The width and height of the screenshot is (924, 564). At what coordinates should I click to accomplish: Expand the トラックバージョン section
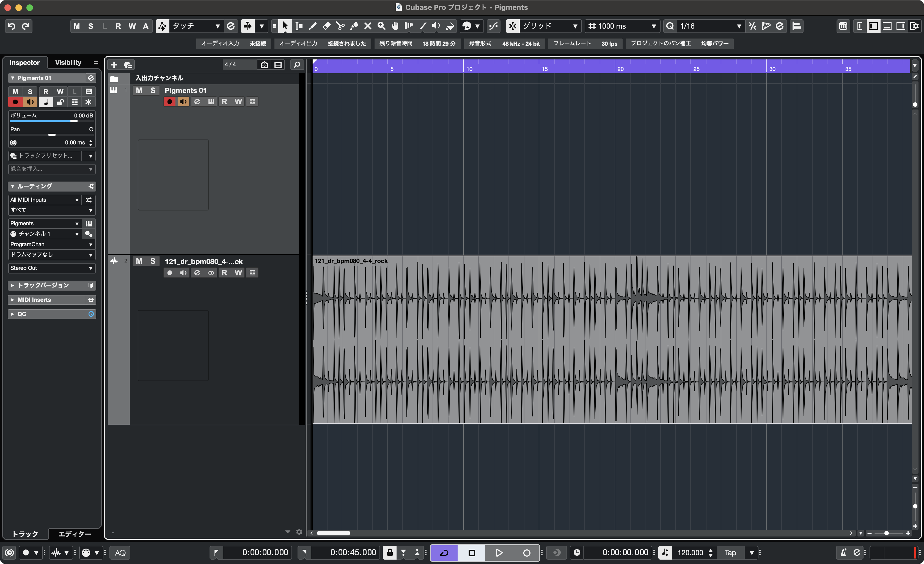(x=52, y=285)
